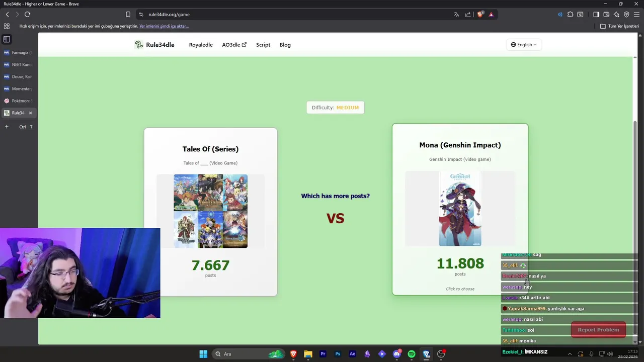Open Brave VPN shield icon

click(626, 15)
